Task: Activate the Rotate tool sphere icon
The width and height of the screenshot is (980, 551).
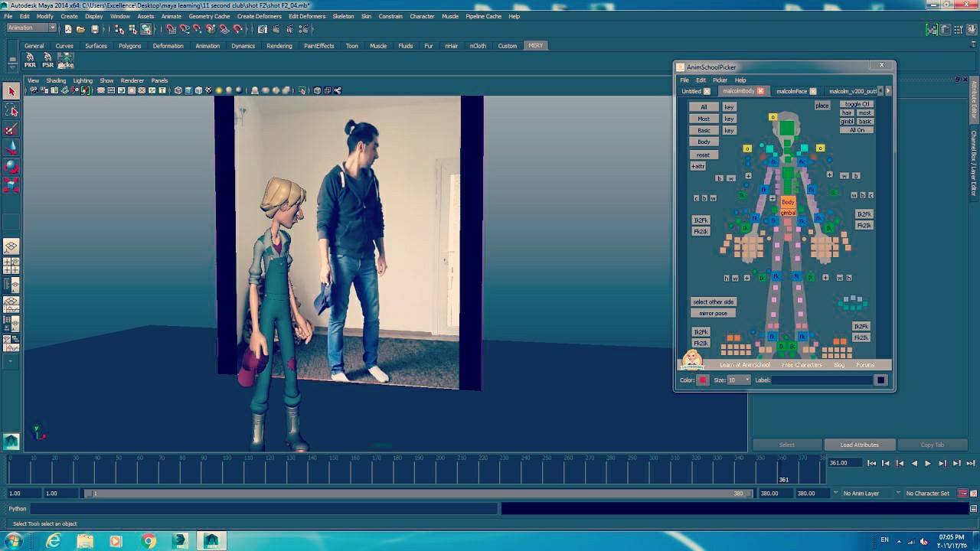Action: click(x=11, y=166)
